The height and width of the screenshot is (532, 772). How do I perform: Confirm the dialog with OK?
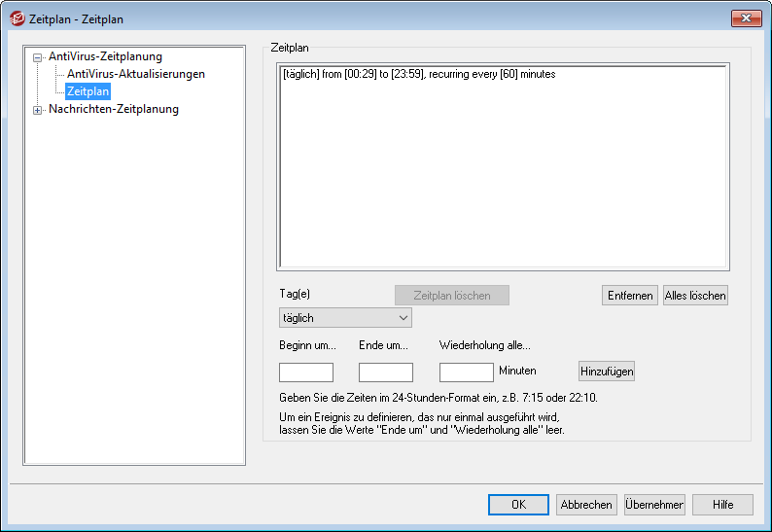click(518, 505)
